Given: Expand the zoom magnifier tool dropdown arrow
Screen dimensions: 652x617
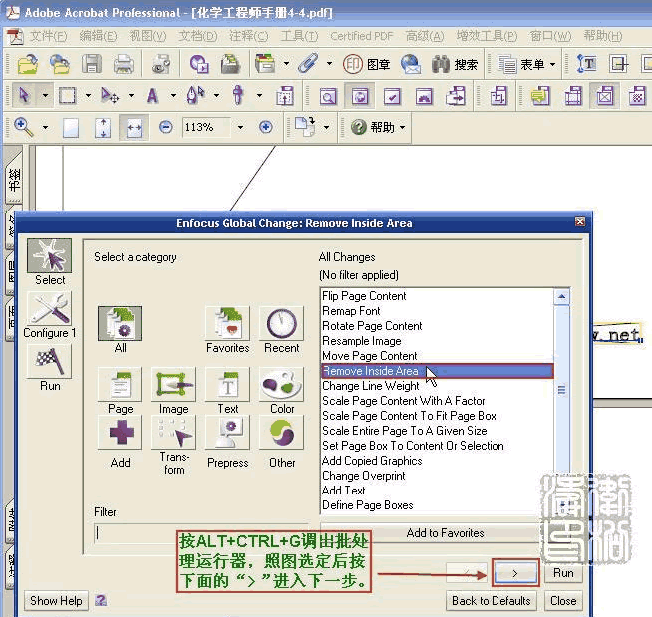Looking at the screenshot, I should pos(45,127).
